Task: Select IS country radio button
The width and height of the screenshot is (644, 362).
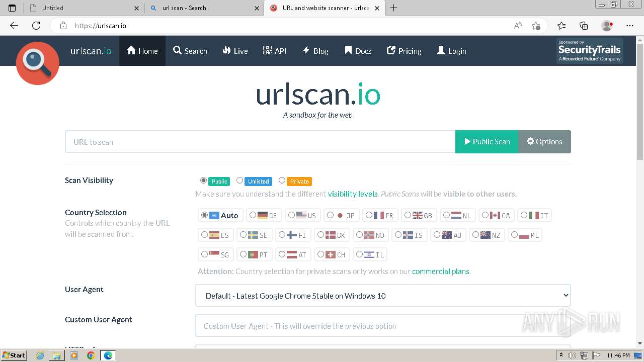Action: click(x=398, y=235)
